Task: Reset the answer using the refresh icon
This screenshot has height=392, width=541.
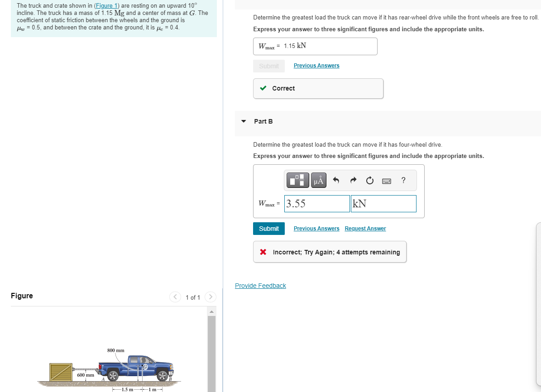Action: pos(369,180)
